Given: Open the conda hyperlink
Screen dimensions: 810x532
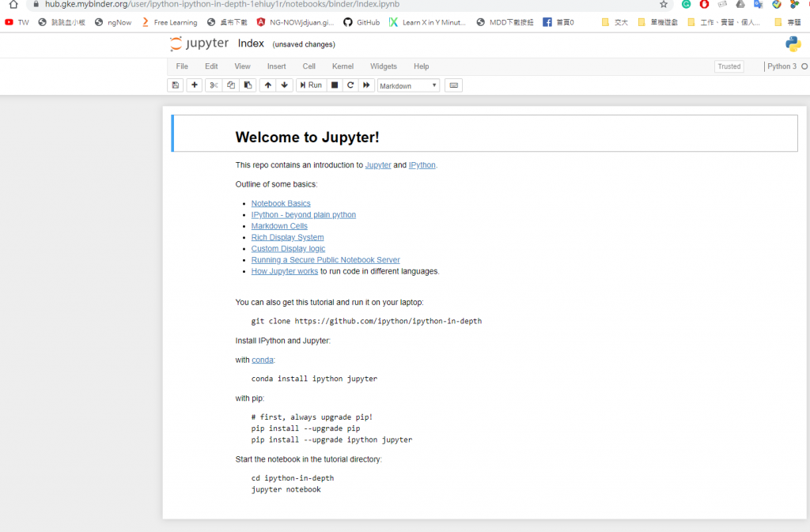Looking at the screenshot, I should 263,360.
